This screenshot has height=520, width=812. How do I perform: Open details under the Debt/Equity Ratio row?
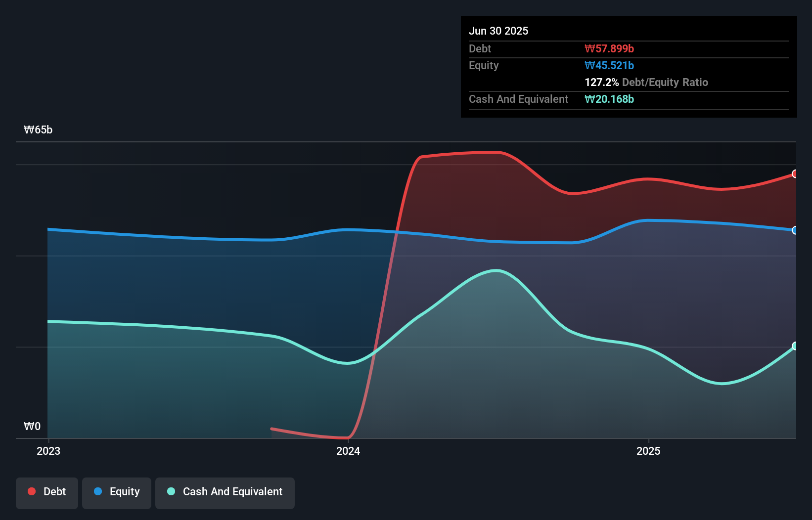pos(646,82)
